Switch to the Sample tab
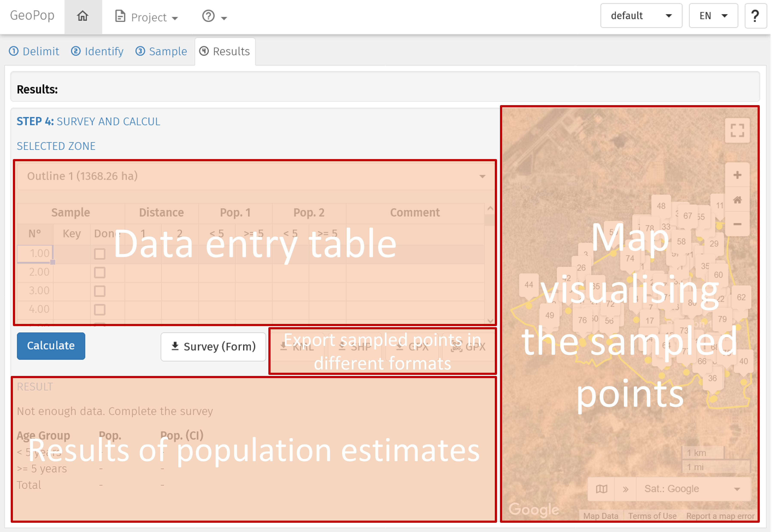775x532 pixels. pos(161,51)
